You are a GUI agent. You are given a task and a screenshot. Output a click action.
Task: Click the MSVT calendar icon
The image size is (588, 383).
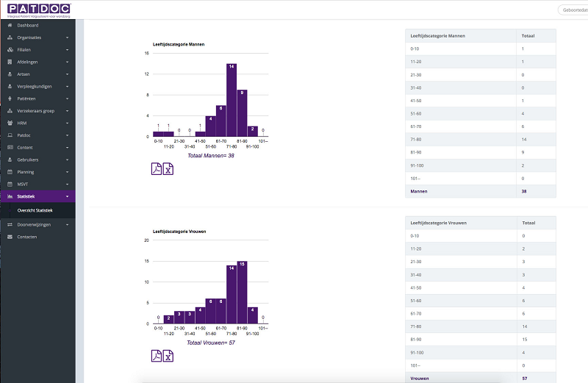point(10,185)
